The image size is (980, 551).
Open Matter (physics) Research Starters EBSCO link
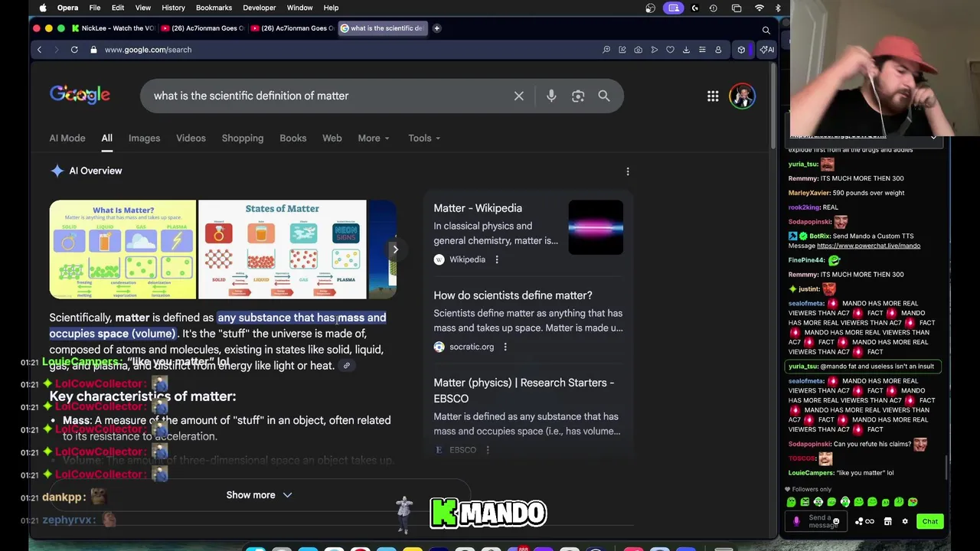[524, 390]
